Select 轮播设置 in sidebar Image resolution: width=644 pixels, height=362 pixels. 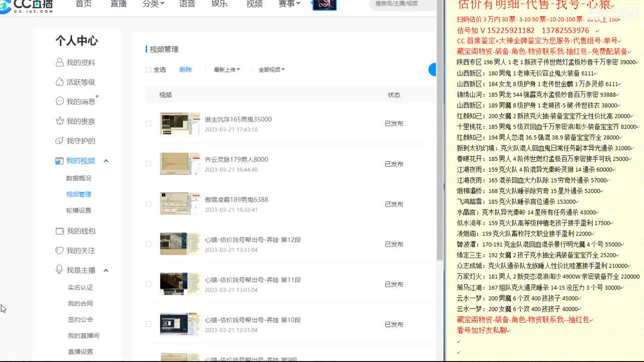tap(79, 211)
